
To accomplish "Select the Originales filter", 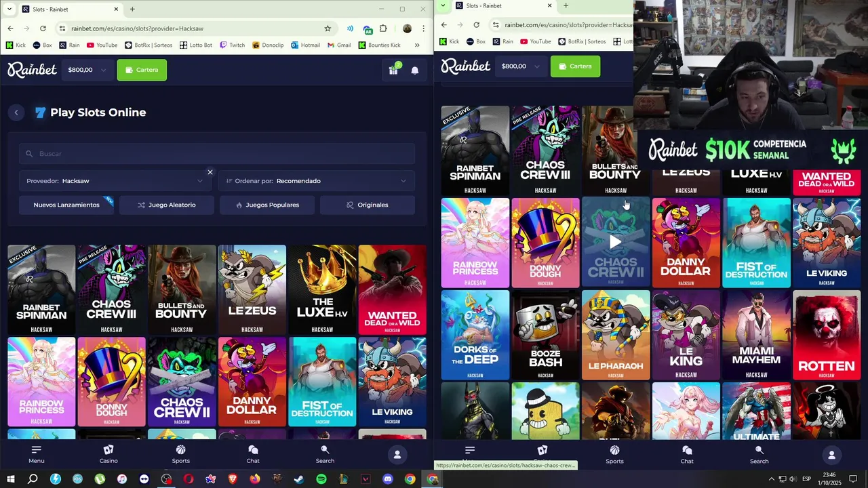I will click(x=368, y=205).
